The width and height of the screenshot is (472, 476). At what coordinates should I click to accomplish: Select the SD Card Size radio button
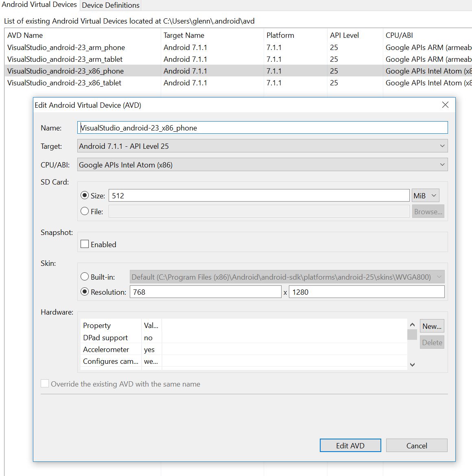tap(85, 196)
